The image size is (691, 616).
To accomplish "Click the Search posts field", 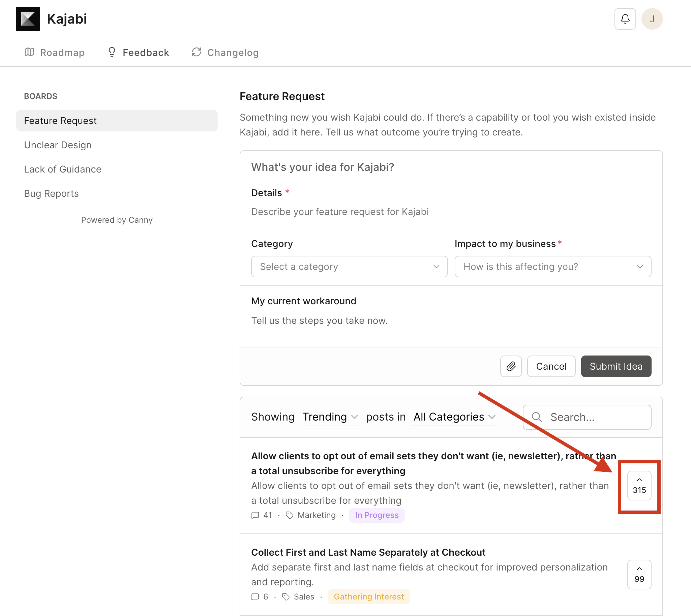I will [x=587, y=417].
